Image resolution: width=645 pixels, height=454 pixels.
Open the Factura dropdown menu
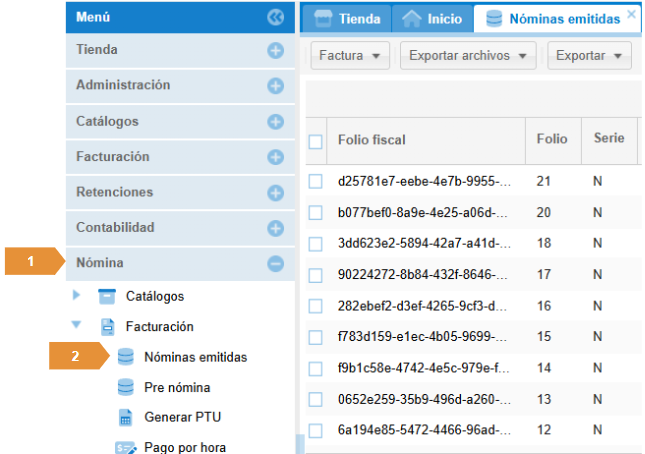pos(349,56)
